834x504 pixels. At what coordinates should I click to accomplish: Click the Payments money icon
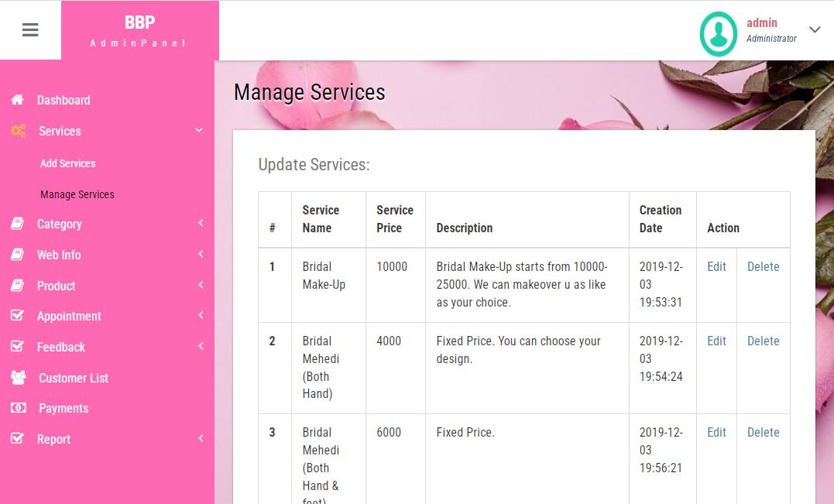18,408
